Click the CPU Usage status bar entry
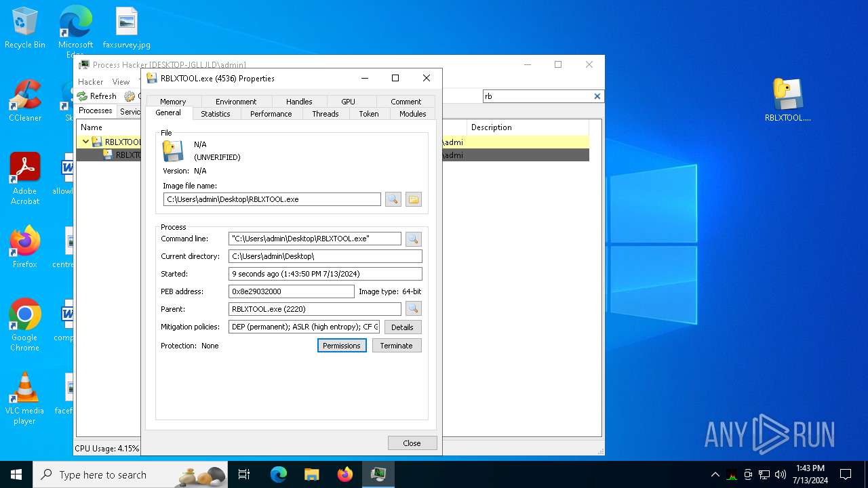 click(x=106, y=449)
